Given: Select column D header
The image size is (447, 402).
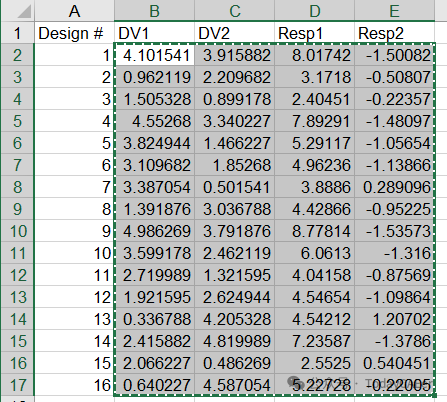Looking at the screenshot, I should tap(315, 11).
